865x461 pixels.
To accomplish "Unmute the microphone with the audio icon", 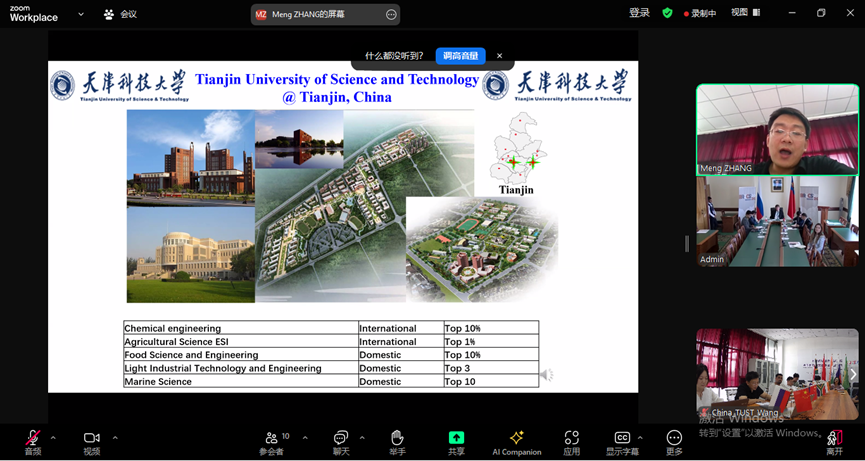I will click(33, 438).
